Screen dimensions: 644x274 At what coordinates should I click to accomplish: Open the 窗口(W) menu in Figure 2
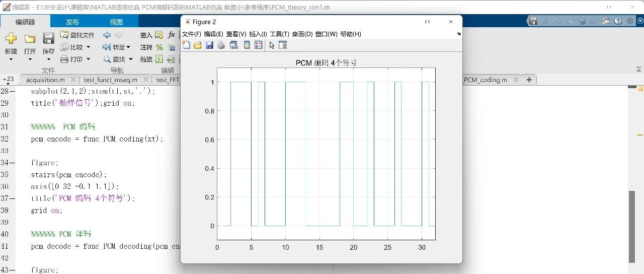pyautogui.click(x=327, y=34)
